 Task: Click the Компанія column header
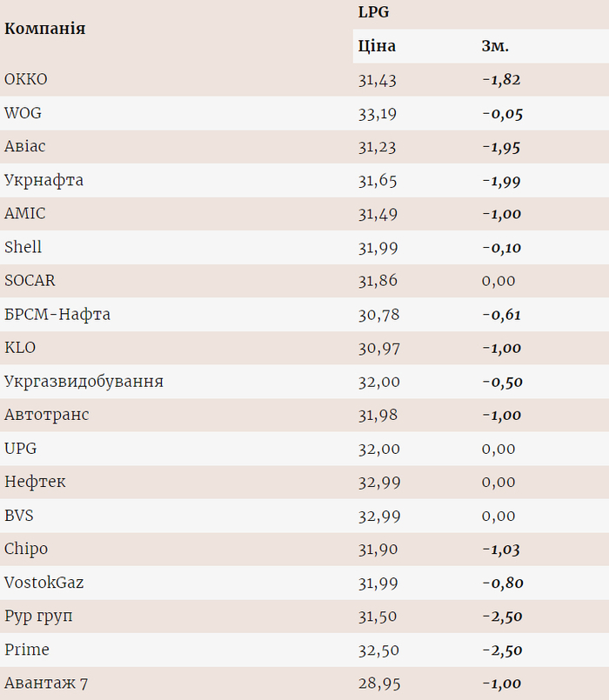click(44, 29)
